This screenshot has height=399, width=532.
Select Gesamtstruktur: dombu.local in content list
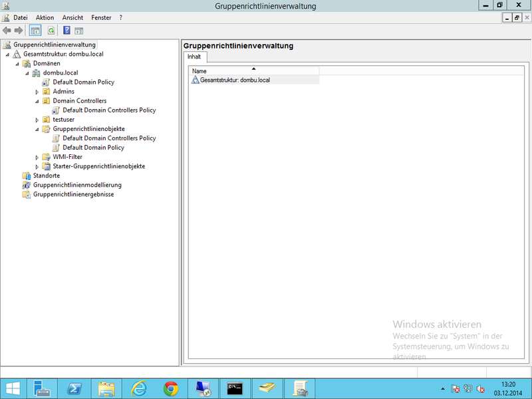tap(235, 80)
